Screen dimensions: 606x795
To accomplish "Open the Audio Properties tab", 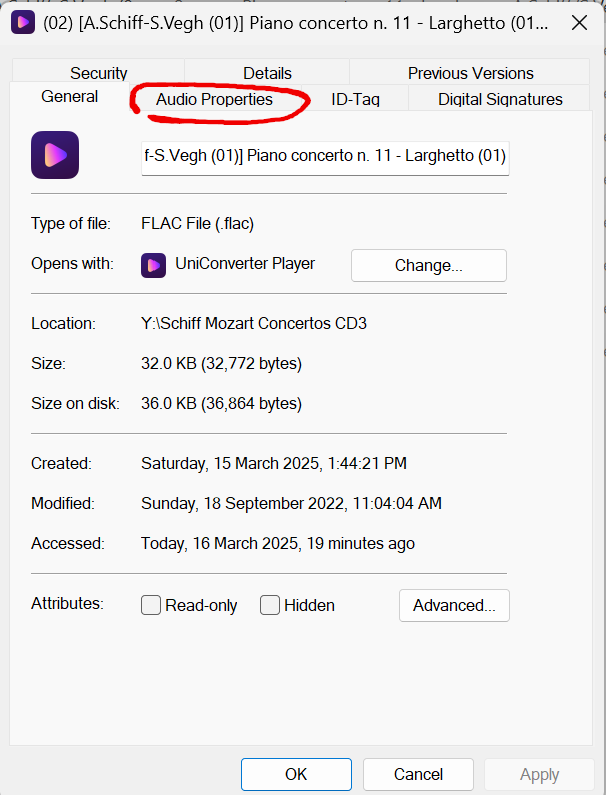I will point(214,99).
